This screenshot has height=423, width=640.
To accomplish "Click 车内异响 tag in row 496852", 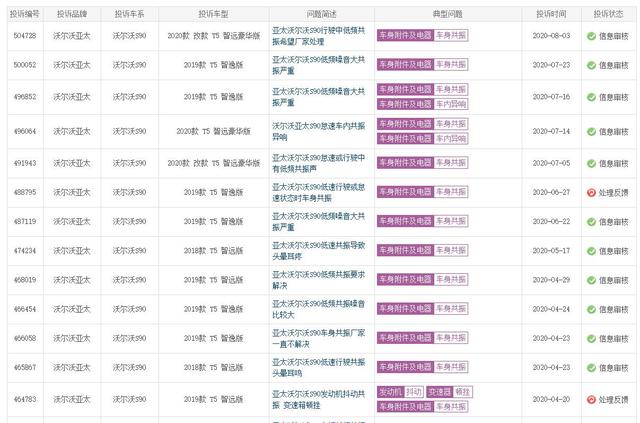I will (451, 105).
